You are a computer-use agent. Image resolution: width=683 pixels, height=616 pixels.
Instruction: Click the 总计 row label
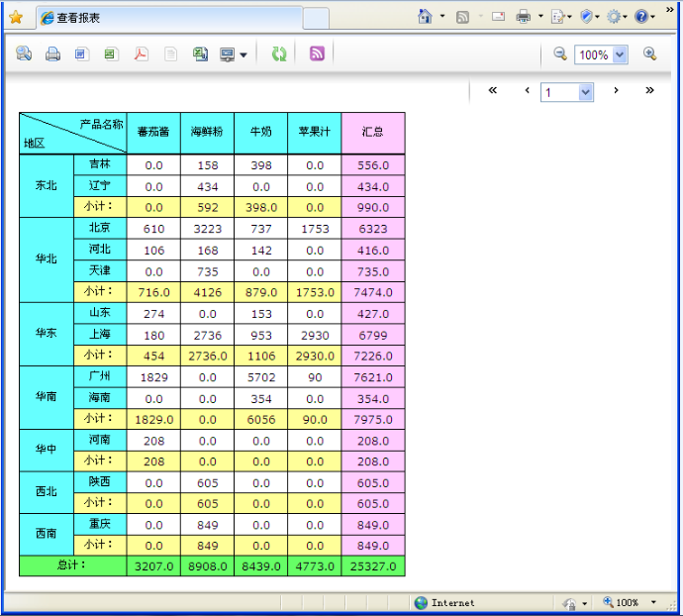[x=72, y=565]
